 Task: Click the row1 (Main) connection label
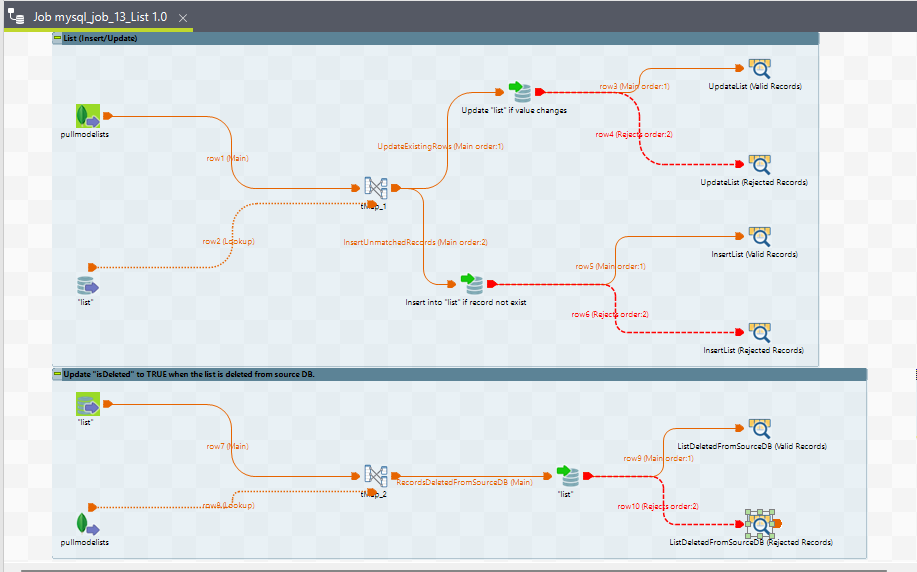(227, 158)
